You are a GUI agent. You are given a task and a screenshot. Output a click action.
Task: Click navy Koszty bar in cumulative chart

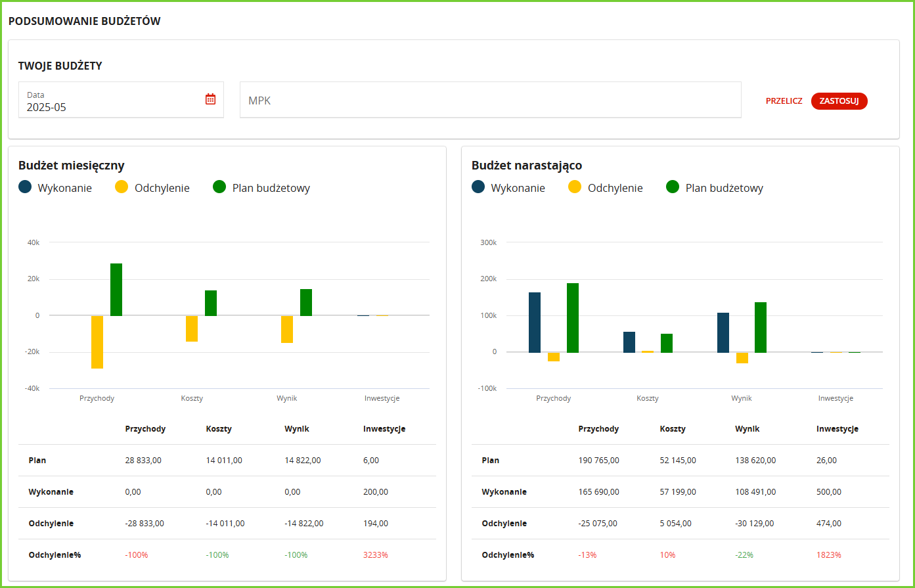(629, 342)
